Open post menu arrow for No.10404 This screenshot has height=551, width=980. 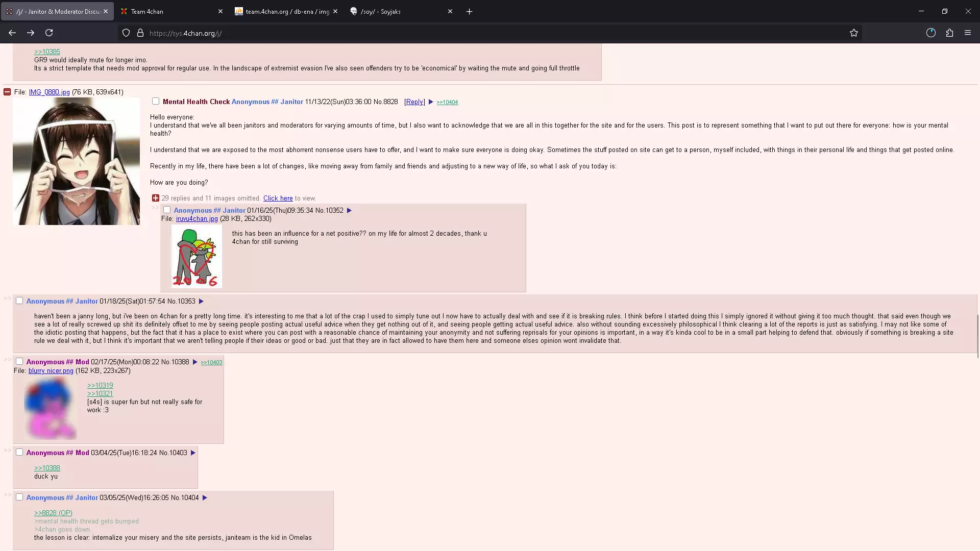coord(205,498)
